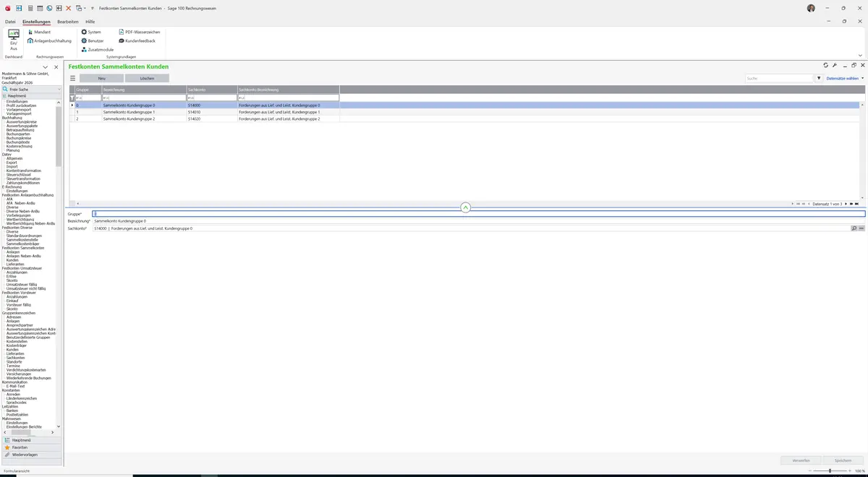
Task: Switch to the Bearbeiten ribbon tab
Action: (x=68, y=22)
